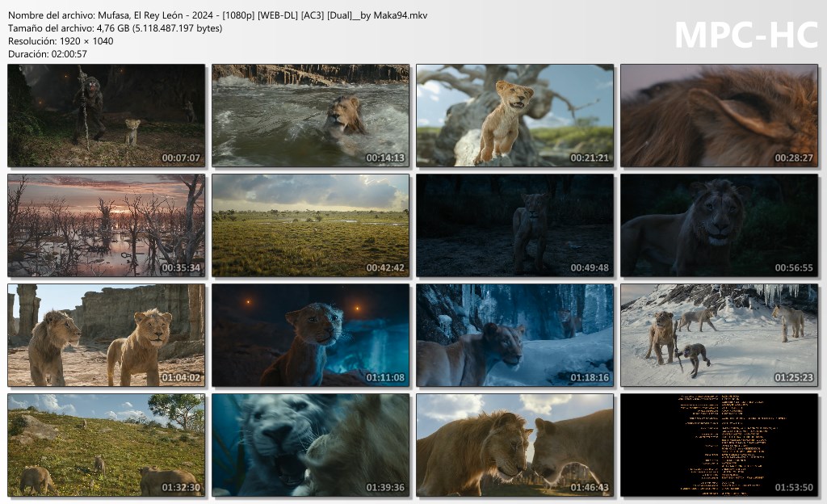This screenshot has height=504, width=827.
Task: Open the sunset swamp thumbnail at 00:35:34
Action: tap(106, 225)
